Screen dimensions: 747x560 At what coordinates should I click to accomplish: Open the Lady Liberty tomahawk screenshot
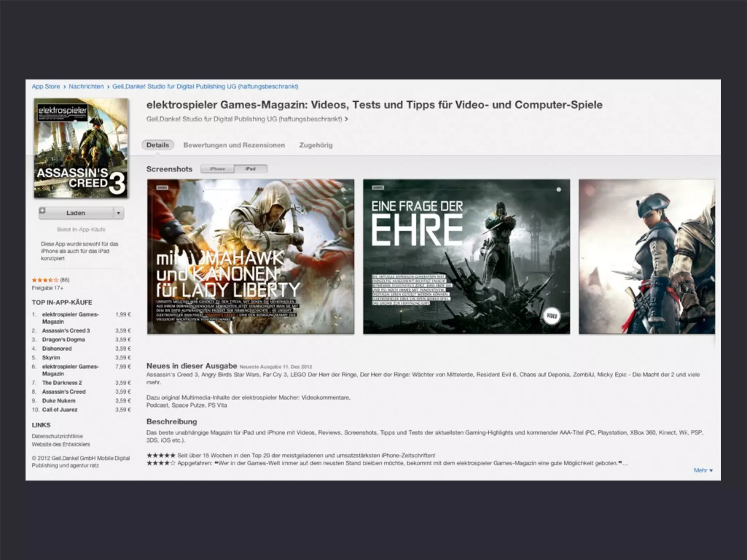tap(251, 256)
